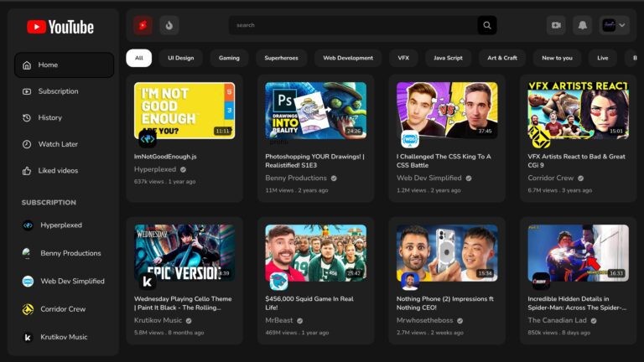Click Web Dev Simplified avatar in sidebar
644x362 pixels.
(x=28, y=282)
